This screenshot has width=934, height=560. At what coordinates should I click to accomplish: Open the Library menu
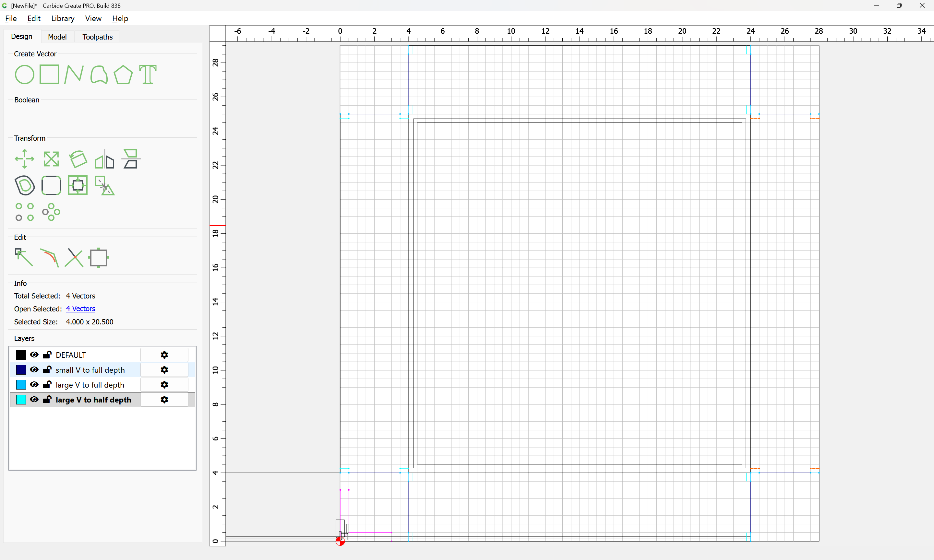click(x=63, y=18)
